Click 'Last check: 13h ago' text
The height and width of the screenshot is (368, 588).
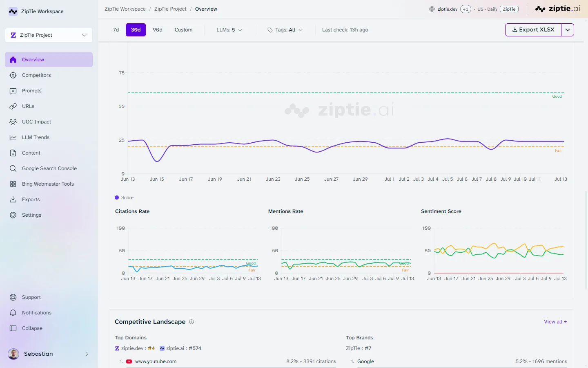pyautogui.click(x=345, y=30)
